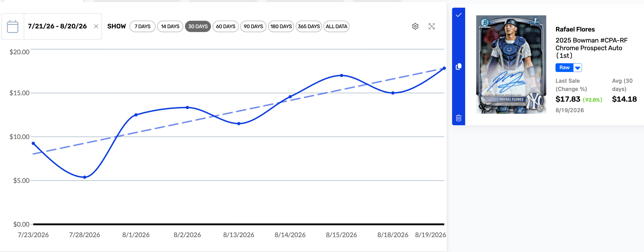Select the 7/28/2026 data point

(x=85, y=177)
